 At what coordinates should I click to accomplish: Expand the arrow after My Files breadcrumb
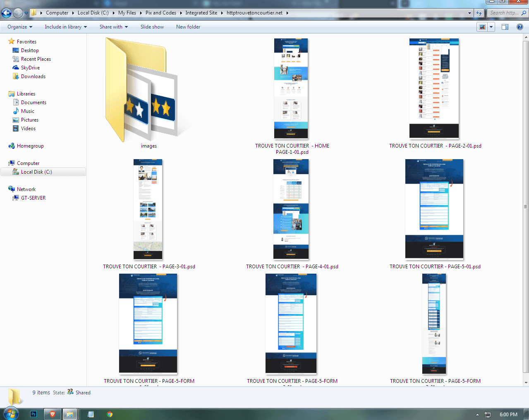click(x=141, y=13)
